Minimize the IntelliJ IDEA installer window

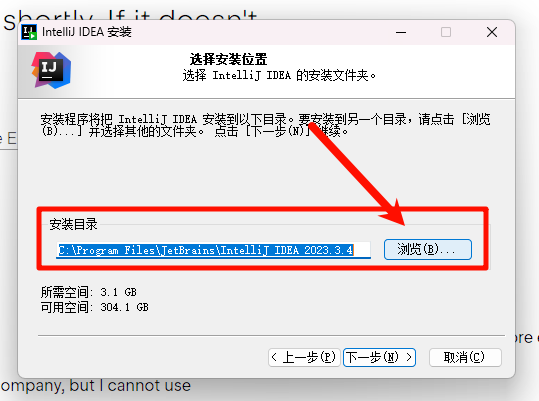[x=401, y=32]
